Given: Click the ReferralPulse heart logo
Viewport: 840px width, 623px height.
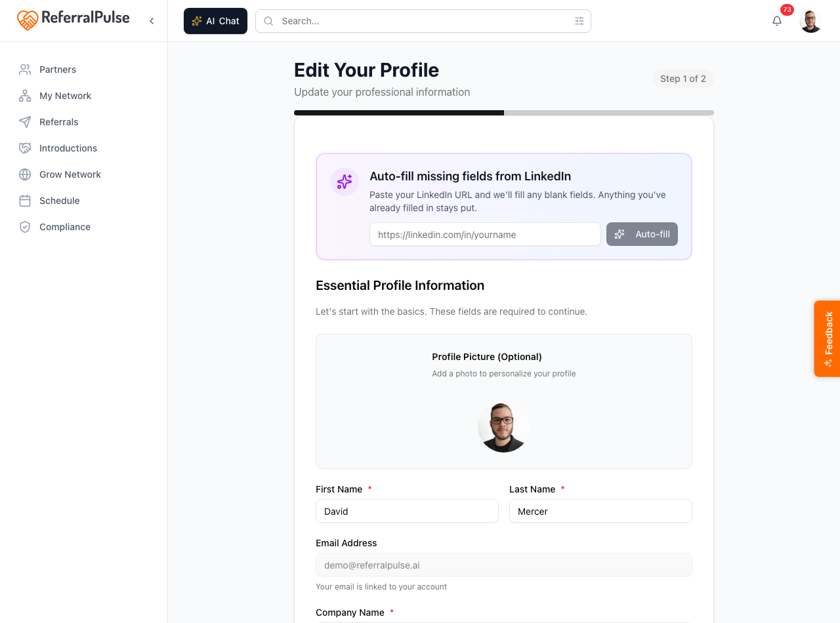Looking at the screenshot, I should coord(28,20).
